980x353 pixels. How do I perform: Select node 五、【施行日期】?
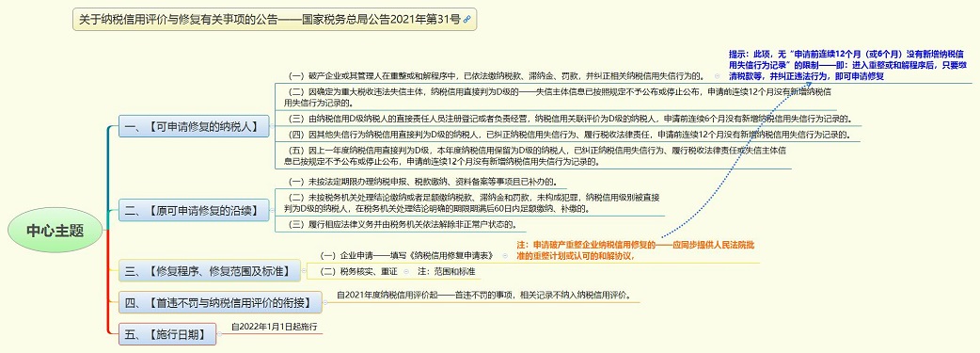tap(166, 333)
